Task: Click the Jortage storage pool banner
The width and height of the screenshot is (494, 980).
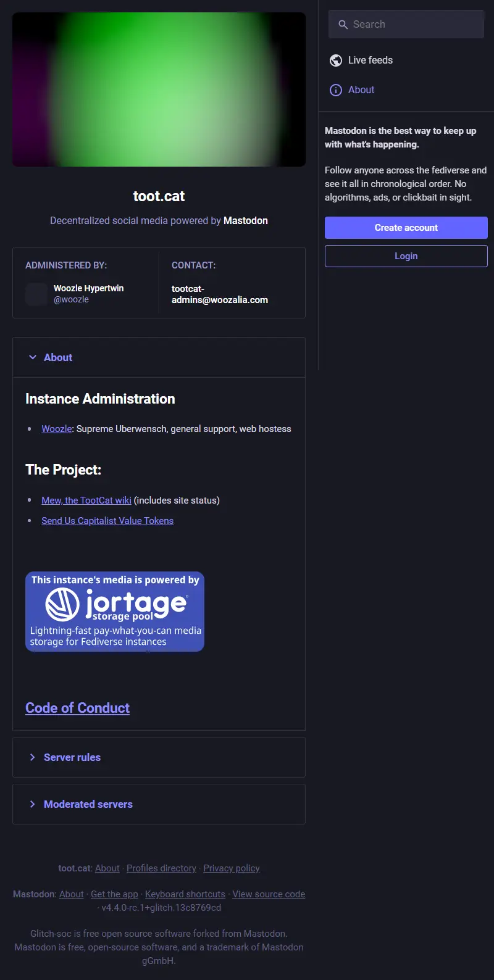Action: (x=115, y=612)
